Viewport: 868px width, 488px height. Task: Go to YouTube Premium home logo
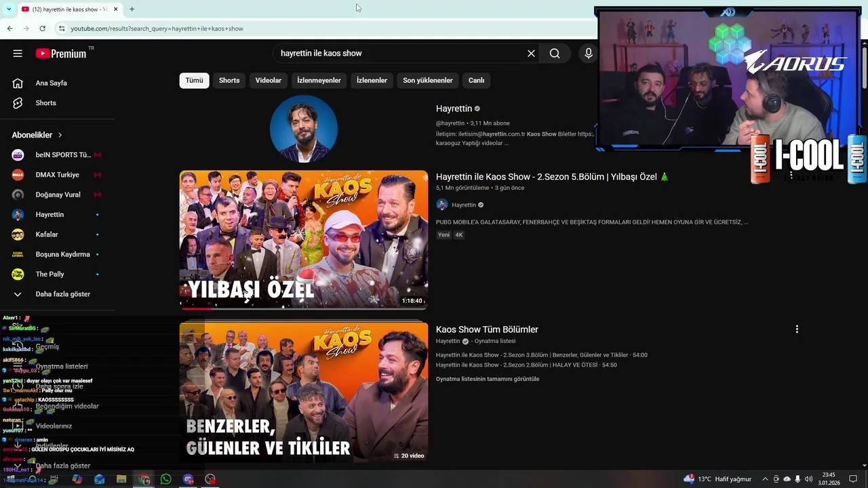(62, 54)
